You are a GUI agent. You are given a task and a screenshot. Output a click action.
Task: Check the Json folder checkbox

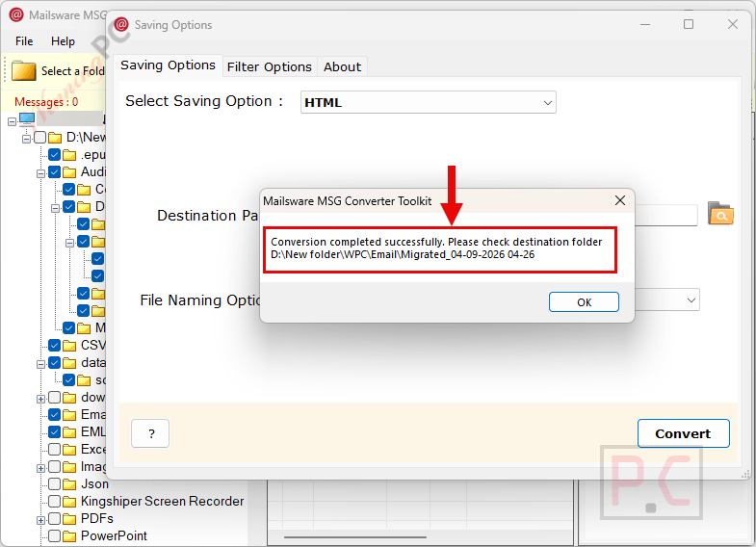[55, 483]
